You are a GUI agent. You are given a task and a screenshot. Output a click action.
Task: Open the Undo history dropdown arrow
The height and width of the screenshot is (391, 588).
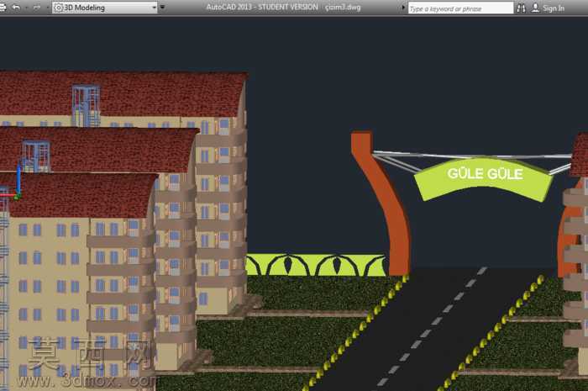26,8
